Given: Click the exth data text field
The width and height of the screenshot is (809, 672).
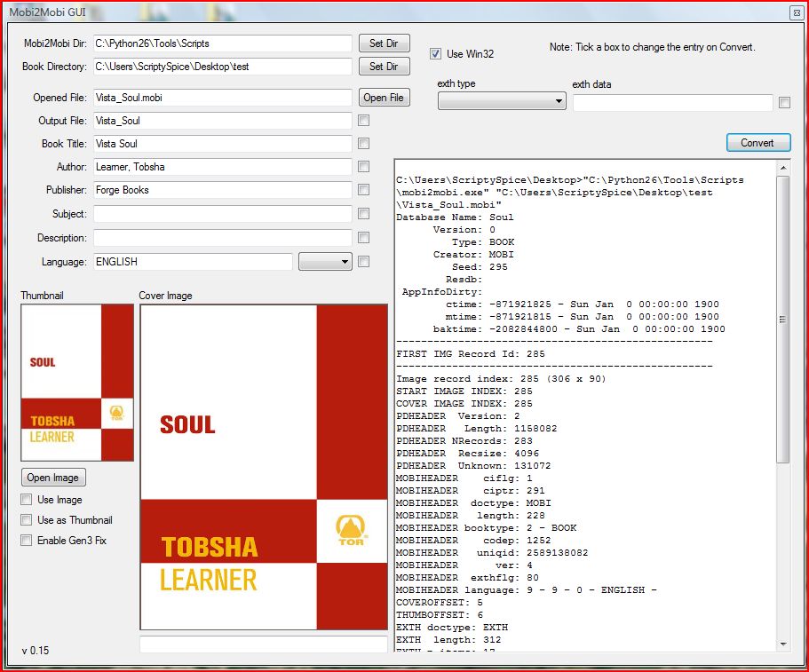Looking at the screenshot, I should (x=672, y=103).
